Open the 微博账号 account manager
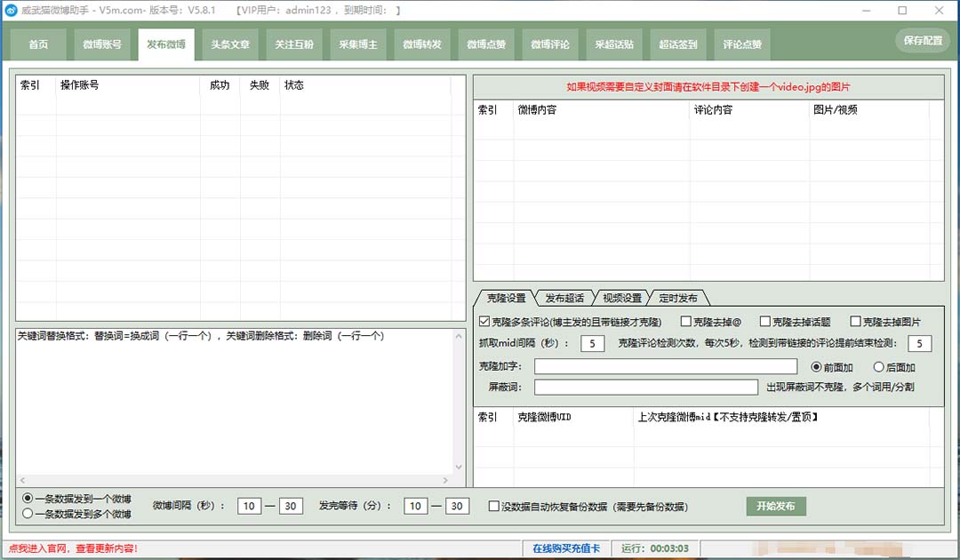 pyautogui.click(x=101, y=44)
